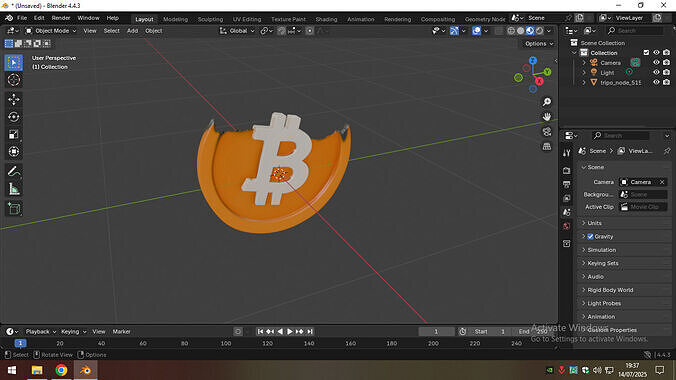Select the Transform tool

[x=14, y=151]
